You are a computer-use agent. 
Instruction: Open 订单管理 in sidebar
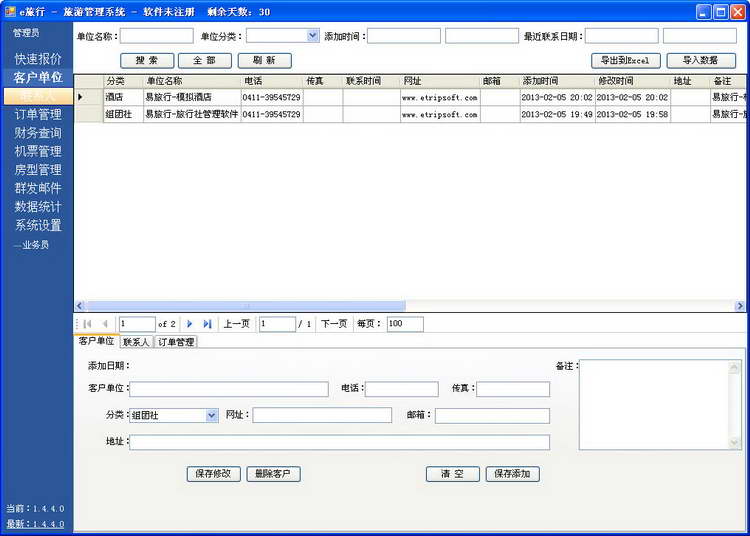point(38,114)
